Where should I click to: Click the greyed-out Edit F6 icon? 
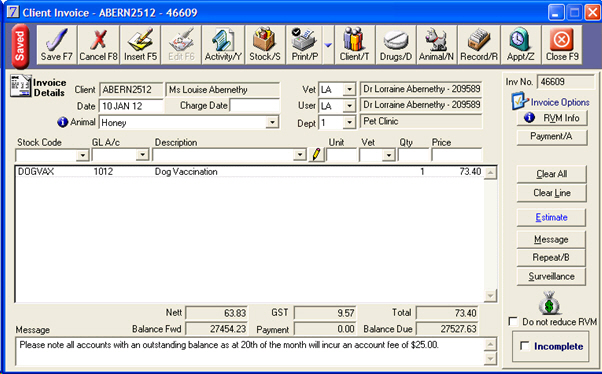(181, 39)
